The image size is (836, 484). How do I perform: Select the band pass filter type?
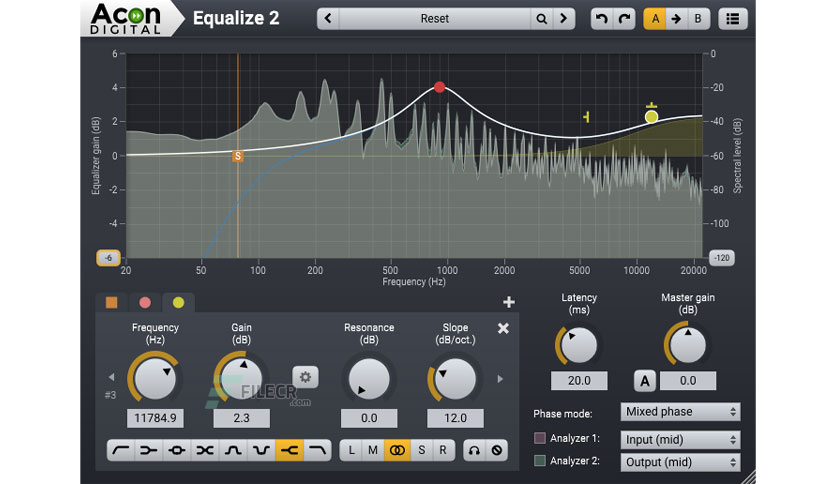point(233,450)
